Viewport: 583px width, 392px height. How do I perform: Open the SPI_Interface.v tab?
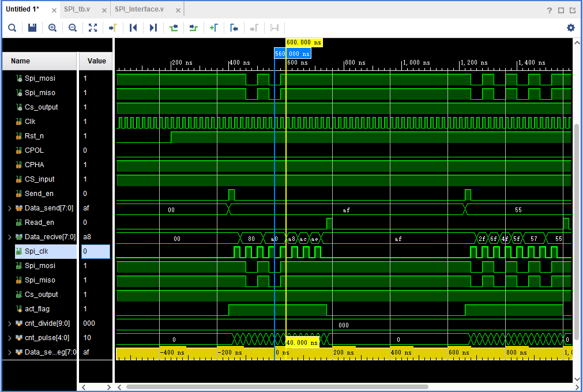[x=139, y=9]
